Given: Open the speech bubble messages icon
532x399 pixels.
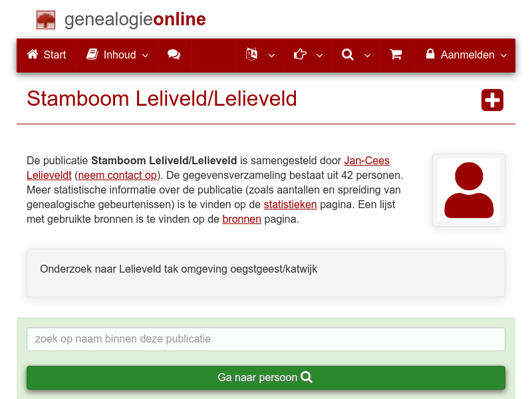Looking at the screenshot, I should 174,55.
